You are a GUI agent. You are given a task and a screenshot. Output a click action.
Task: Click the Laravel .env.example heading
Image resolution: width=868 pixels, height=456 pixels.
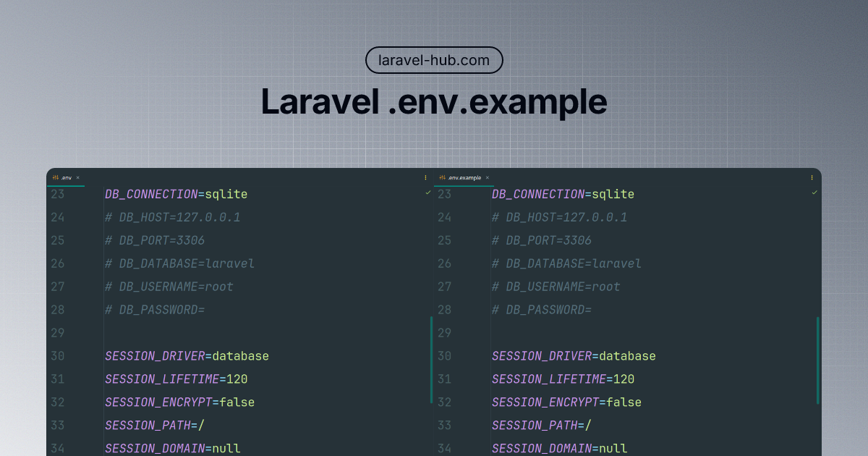tap(434, 102)
